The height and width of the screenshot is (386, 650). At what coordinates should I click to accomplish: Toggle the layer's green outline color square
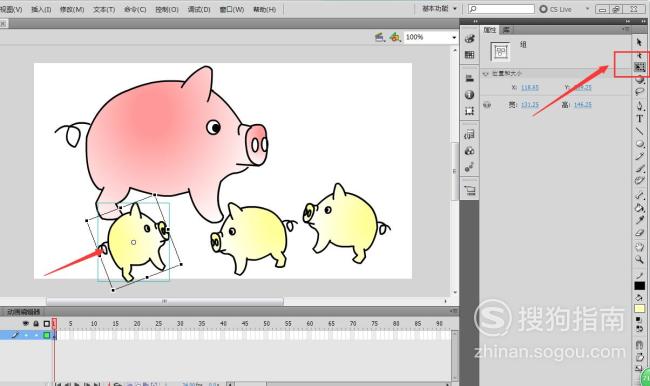click(46, 335)
